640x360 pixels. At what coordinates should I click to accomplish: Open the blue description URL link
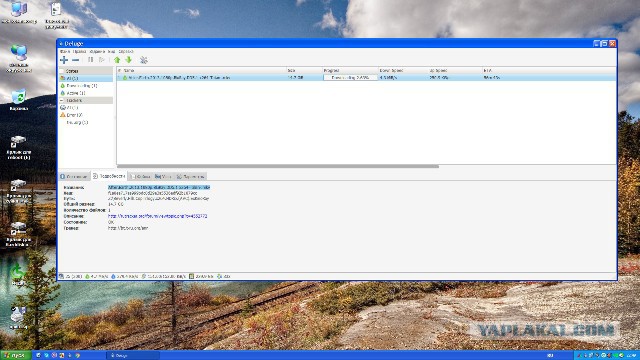click(x=157, y=216)
